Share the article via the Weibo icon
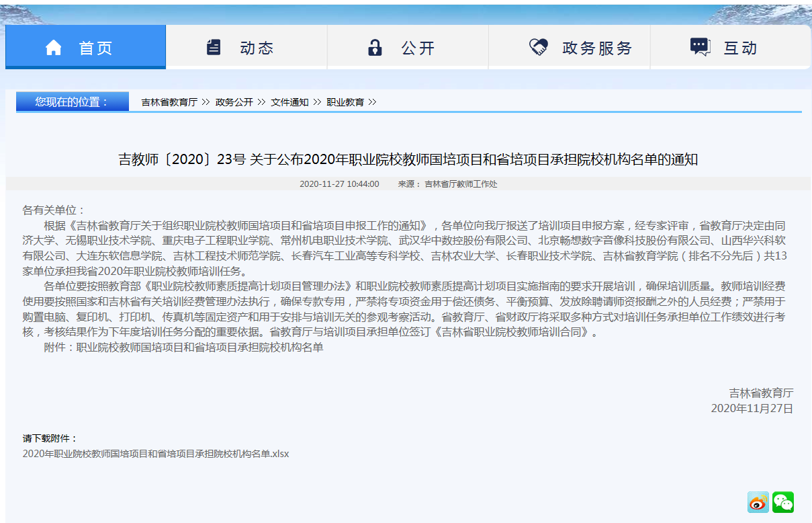This screenshot has height=523, width=812. point(758,502)
